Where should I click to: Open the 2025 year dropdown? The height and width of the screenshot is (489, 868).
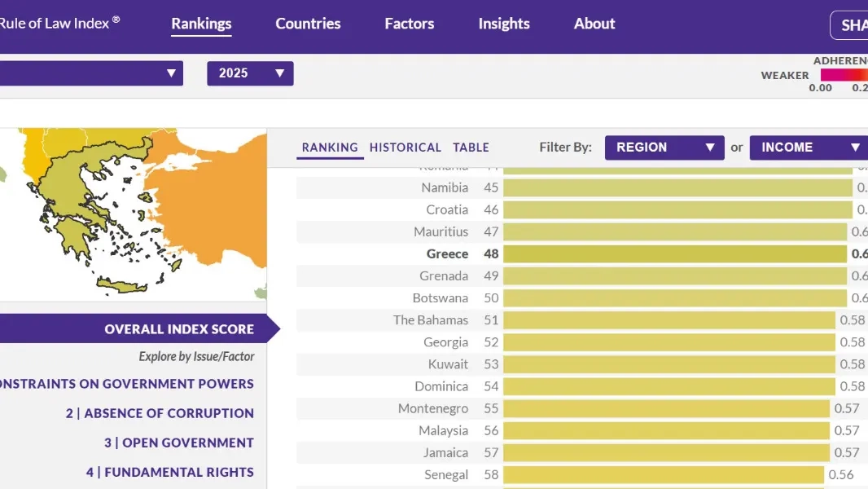250,73
